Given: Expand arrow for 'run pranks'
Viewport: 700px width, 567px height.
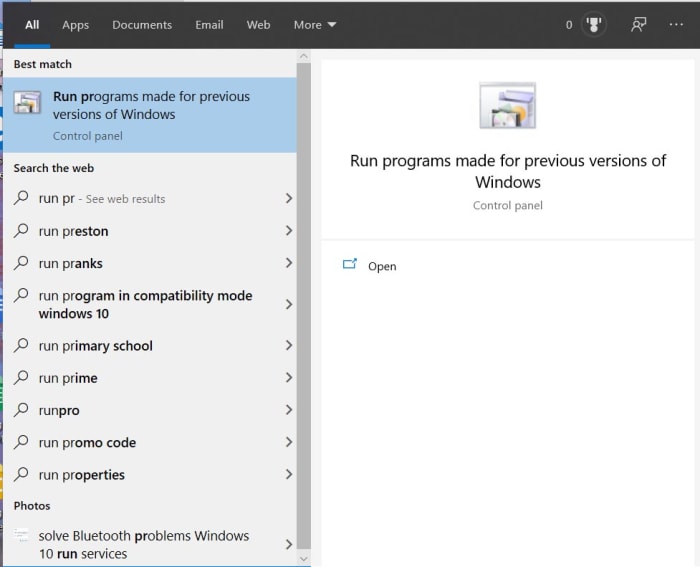Looking at the screenshot, I should pos(289,263).
